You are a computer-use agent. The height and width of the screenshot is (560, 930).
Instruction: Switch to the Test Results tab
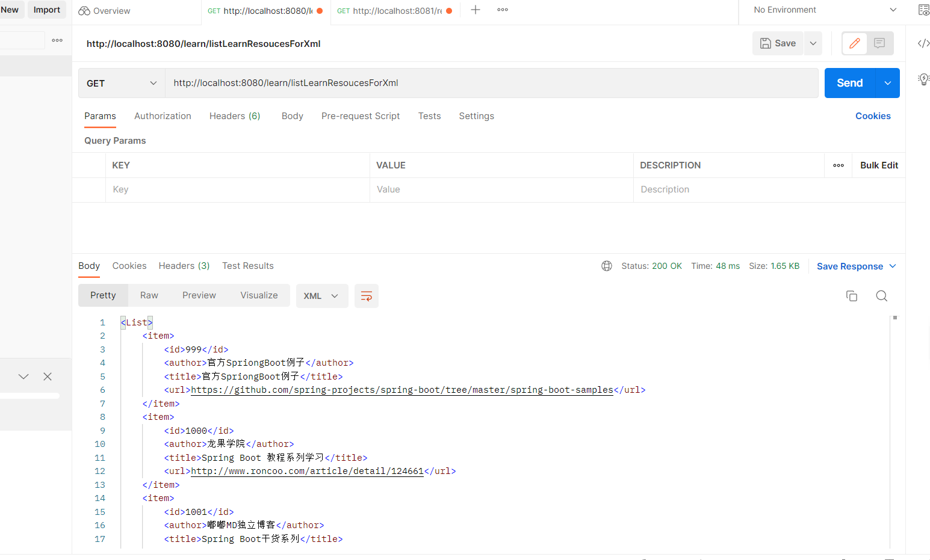coord(248,266)
